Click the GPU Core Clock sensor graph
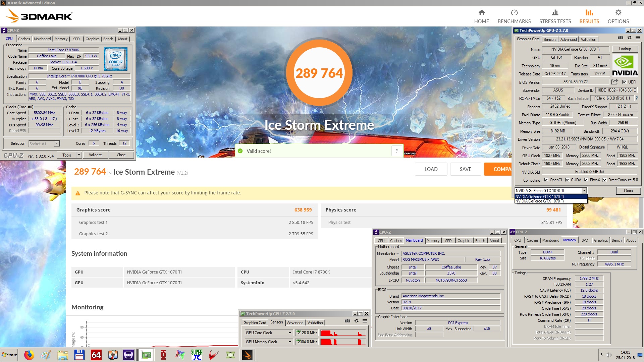Viewport: 644px width, 362px height. point(343,333)
